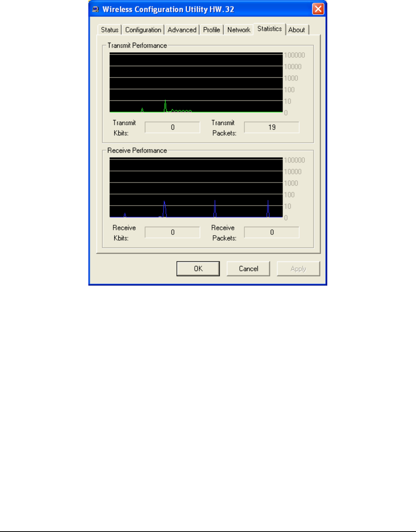
Task: Click the Receive Packets label
Action: [x=224, y=233]
